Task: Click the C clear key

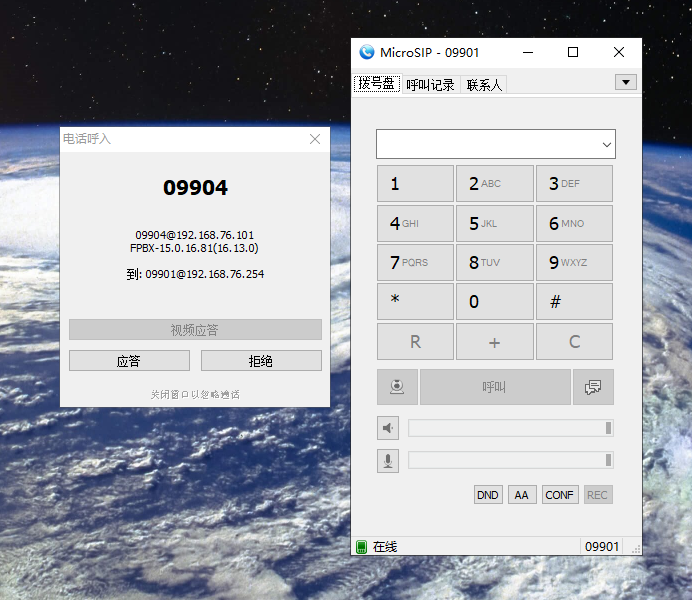Action: click(x=574, y=341)
